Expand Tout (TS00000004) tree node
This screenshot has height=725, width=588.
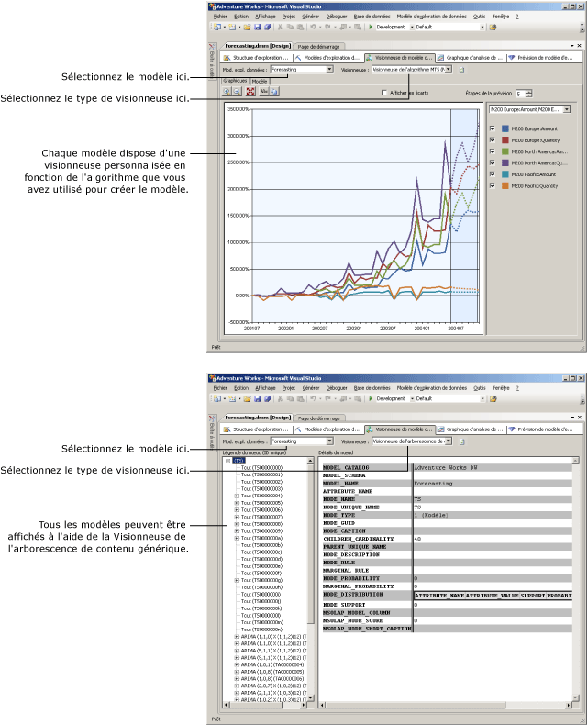pyautogui.click(x=237, y=496)
